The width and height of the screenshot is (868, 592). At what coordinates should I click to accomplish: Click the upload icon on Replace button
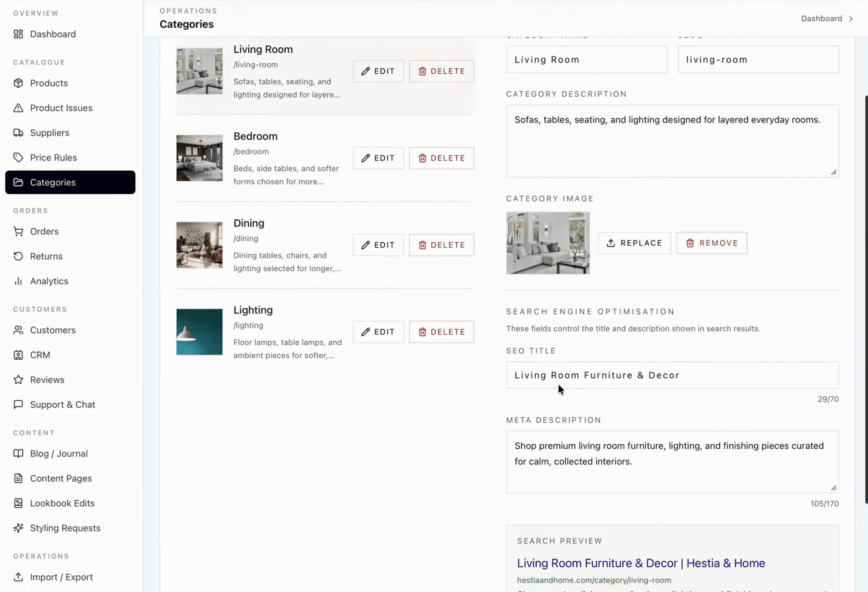(x=611, y=243)
